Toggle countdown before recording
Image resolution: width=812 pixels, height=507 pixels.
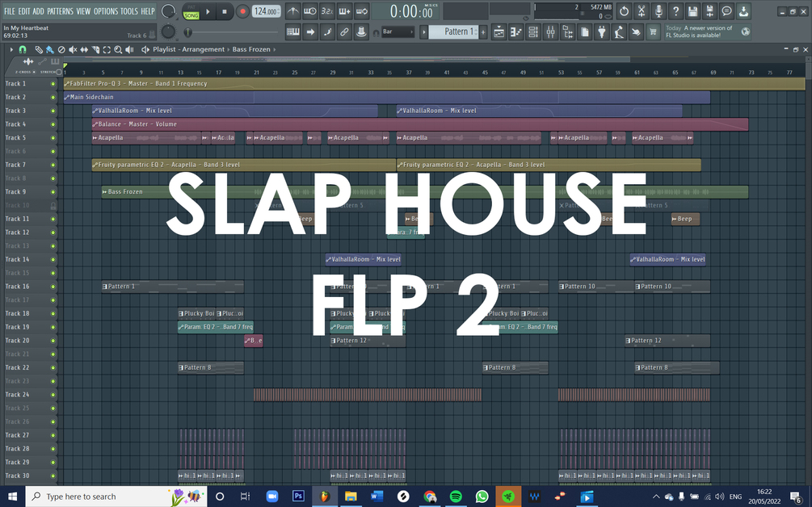point(327,10)
